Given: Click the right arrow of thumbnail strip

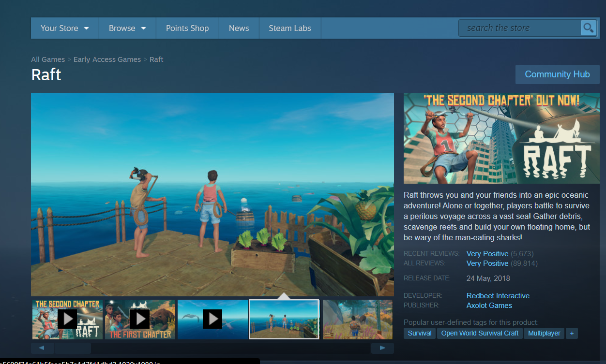Looking at the screenshot, I should point(382,348).
